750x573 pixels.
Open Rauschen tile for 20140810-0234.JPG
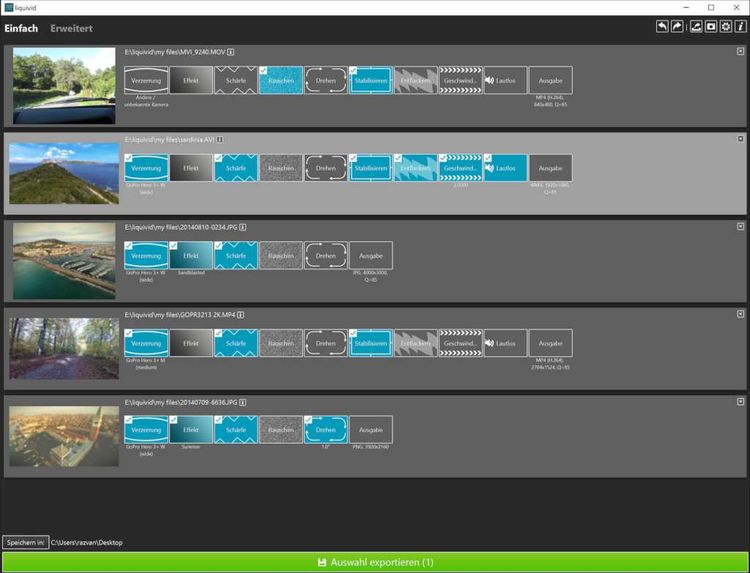tap(281, 255)
